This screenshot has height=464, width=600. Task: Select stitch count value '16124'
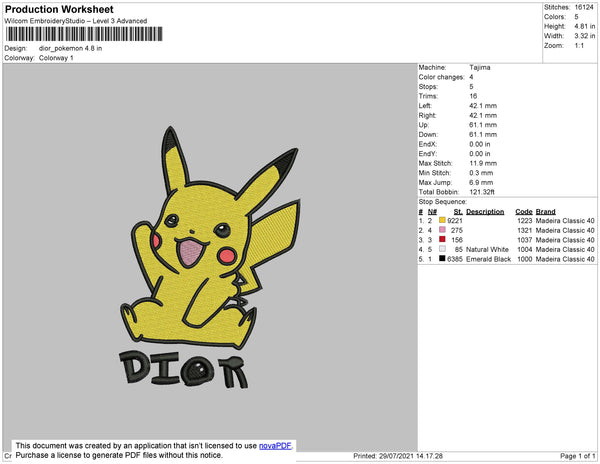click(584, 7)
